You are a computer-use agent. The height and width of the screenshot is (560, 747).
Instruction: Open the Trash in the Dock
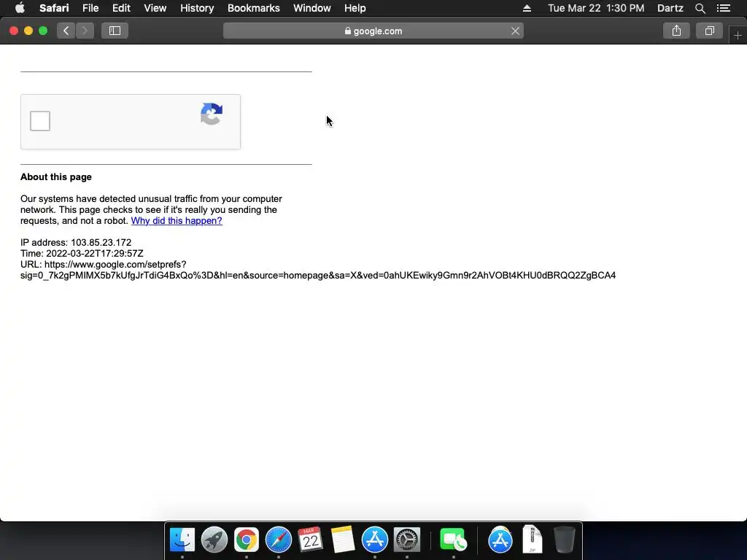click(x=565, y=540)
